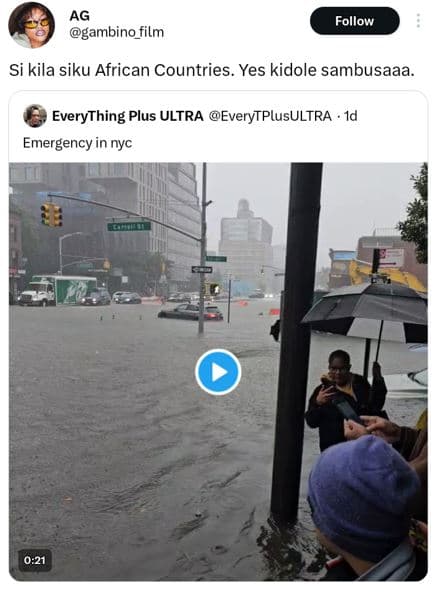Click the green and white delivery truck
This screenshot has height=593, width=436.
point(58,290)
